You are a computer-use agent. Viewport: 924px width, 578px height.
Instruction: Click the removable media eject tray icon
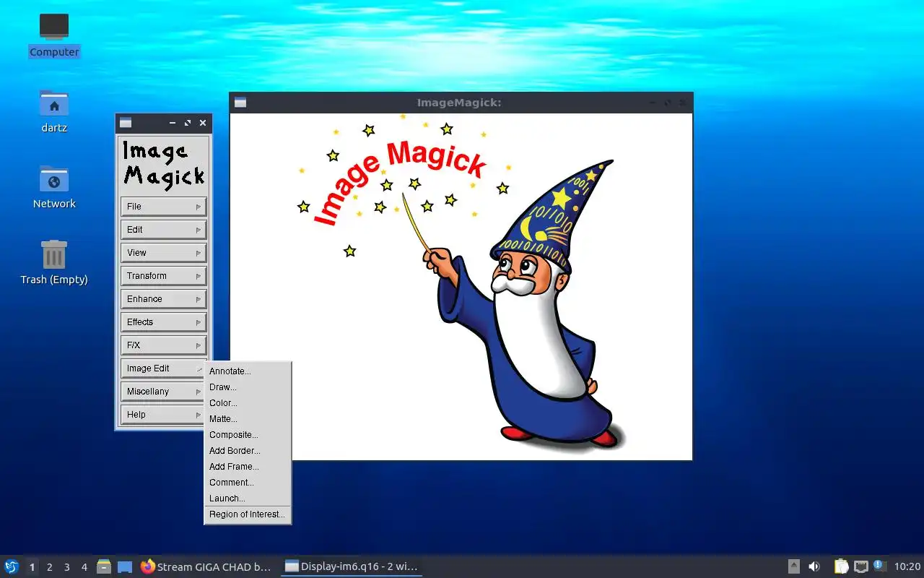point(794,566)
